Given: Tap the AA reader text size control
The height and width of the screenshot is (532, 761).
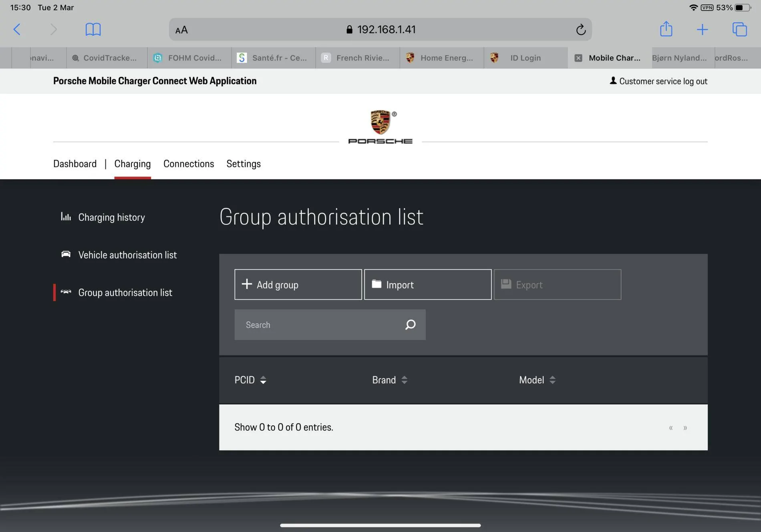Looking at the screenshot, I should click(181, 30).
